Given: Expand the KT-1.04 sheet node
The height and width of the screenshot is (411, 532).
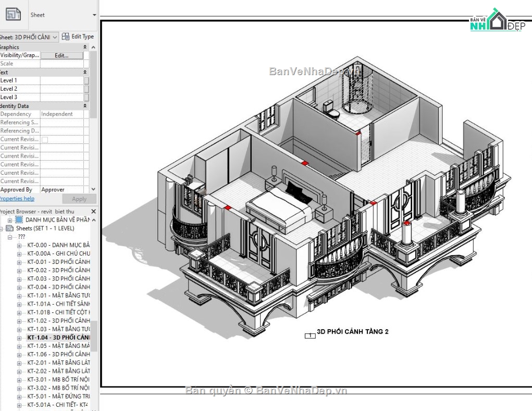Looking at the screenshot, I should click(x=19, y=337).
